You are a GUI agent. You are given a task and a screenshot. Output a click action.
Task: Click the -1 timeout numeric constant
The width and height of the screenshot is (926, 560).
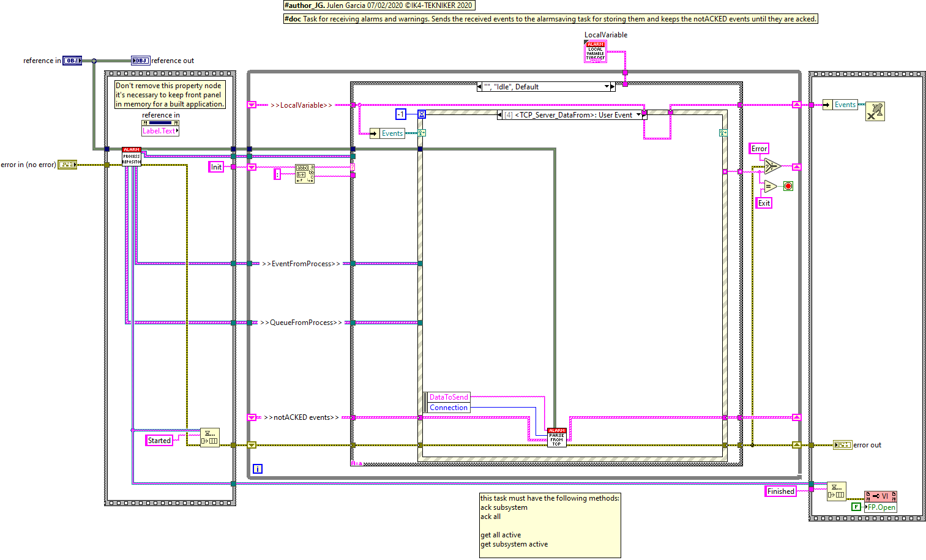pyautogui.click(x=401, y=114)
